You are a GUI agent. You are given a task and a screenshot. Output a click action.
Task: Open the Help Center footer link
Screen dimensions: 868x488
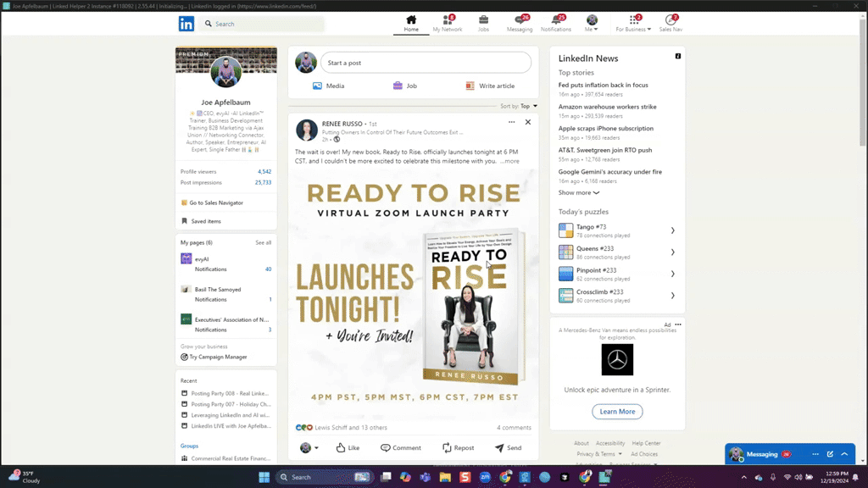[646, 443]
